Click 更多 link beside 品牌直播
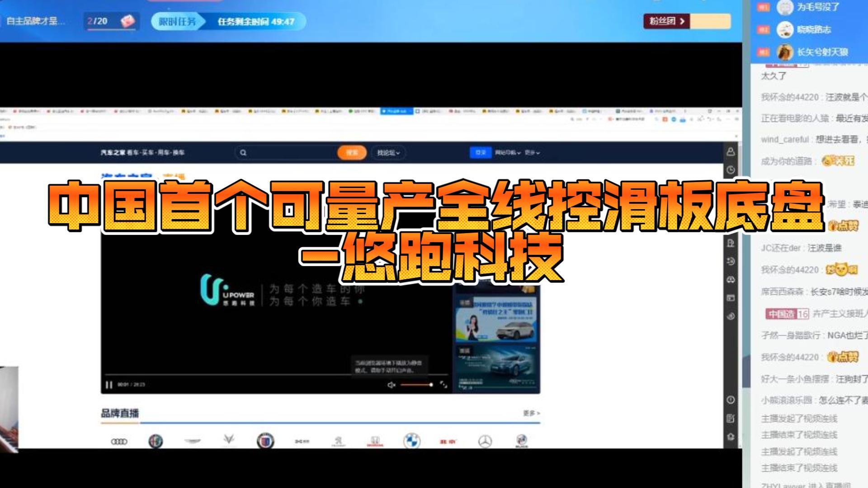Image resolution: width=868 pixels, height=488 pixels. pyautogui.click(x=531, y=413)
